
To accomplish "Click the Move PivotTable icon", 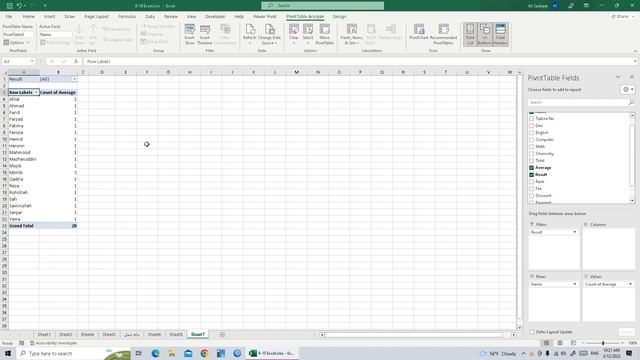I will coord(324,34).
